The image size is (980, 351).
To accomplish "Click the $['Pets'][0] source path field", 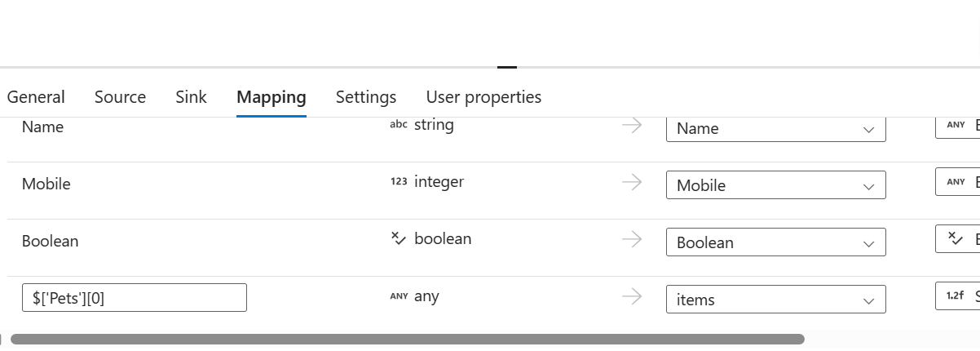I will click(134, 298).
